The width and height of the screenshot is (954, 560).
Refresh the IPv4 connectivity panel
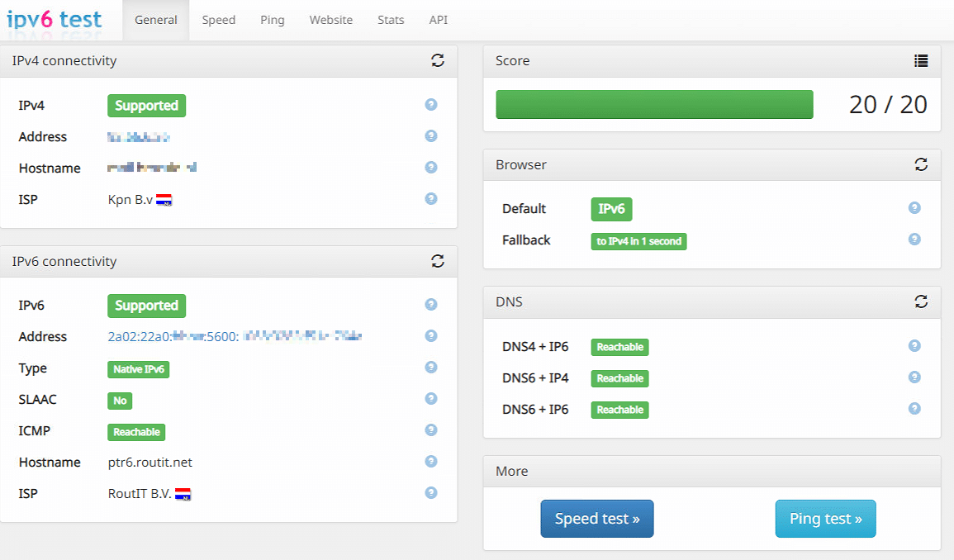(x=438, y=60)
